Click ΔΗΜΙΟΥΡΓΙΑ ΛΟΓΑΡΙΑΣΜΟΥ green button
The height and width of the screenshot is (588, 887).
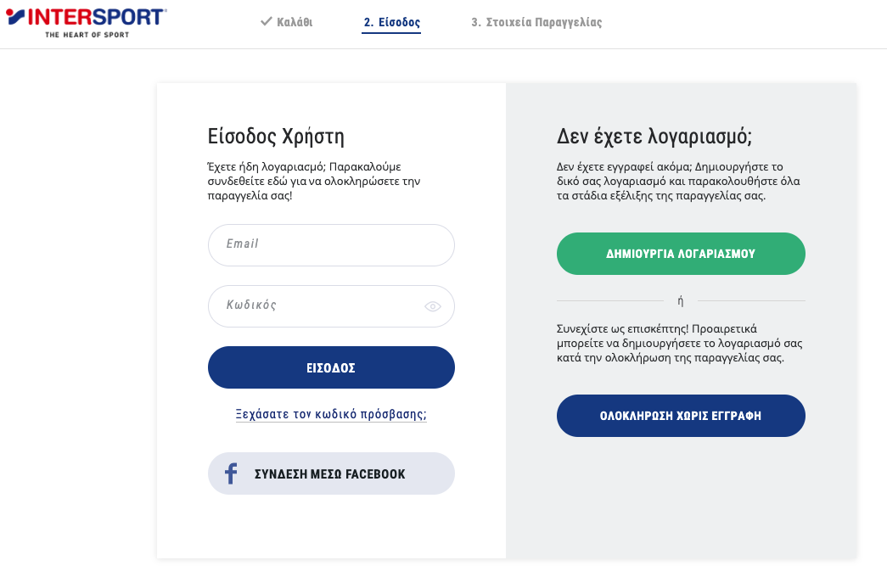click(x=681, y=254)
